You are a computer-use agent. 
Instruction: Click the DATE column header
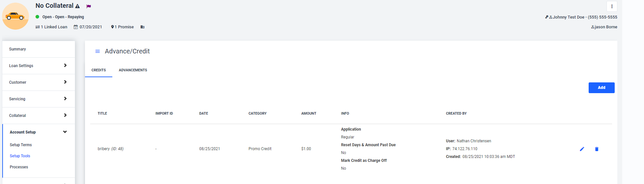[203, 114]
